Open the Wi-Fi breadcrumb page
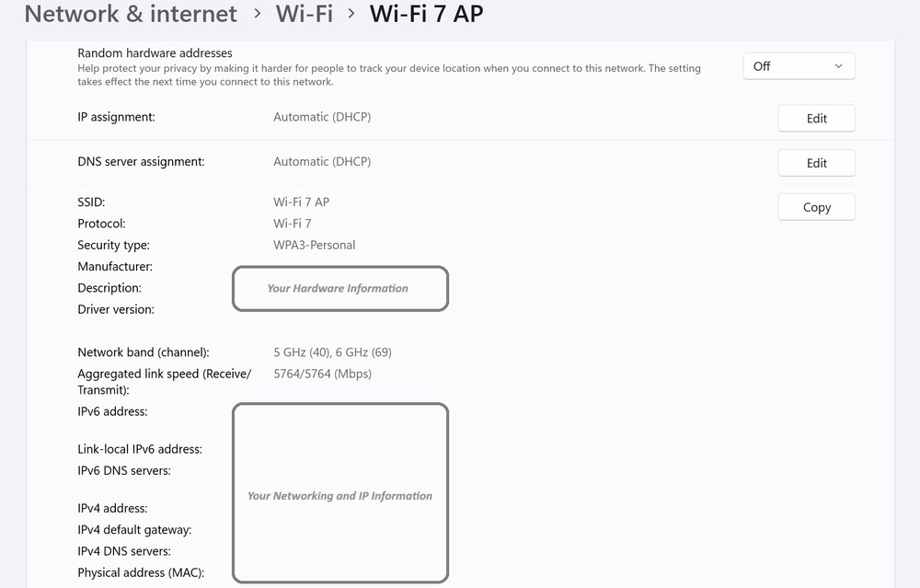 304,14
